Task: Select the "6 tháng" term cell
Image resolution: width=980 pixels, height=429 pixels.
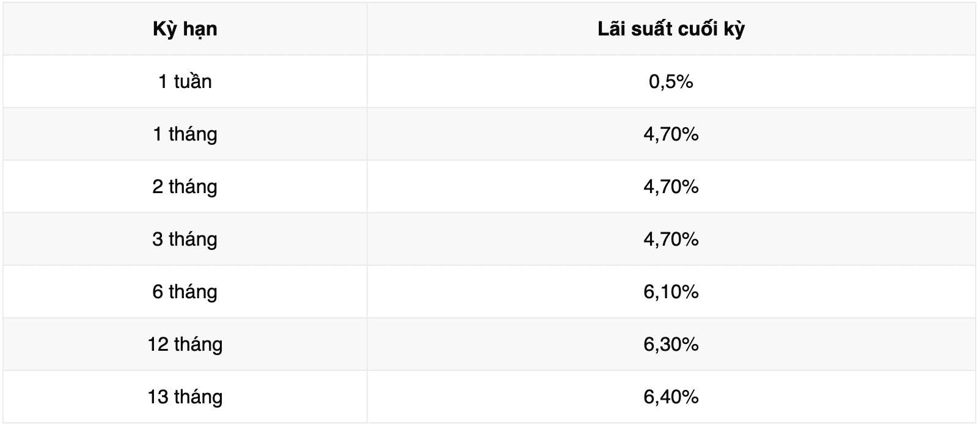Action: click(185, 292)
